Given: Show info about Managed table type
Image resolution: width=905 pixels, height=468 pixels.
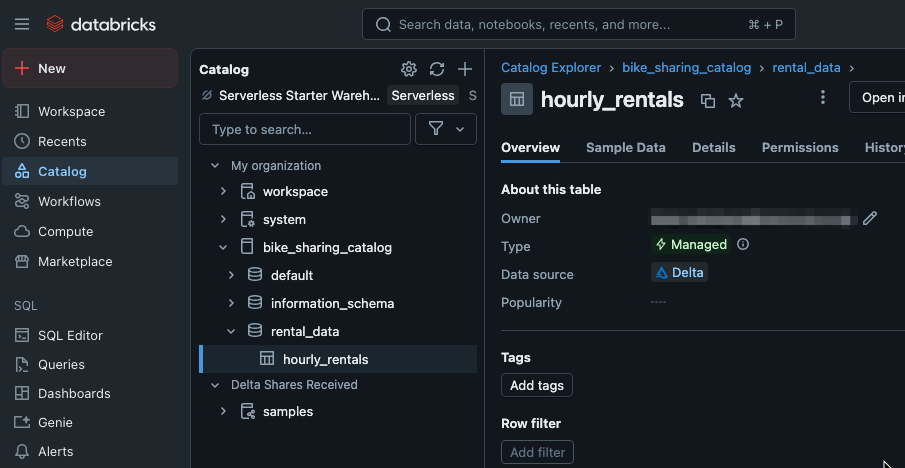Looking at the screenshot, I should tap(743, 244).
